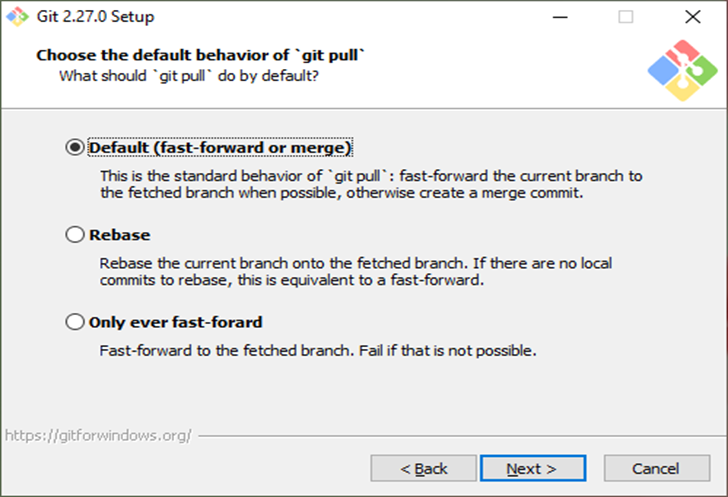Click the 'What should git pull do' subtitle
728x497 pixels.
188,75
